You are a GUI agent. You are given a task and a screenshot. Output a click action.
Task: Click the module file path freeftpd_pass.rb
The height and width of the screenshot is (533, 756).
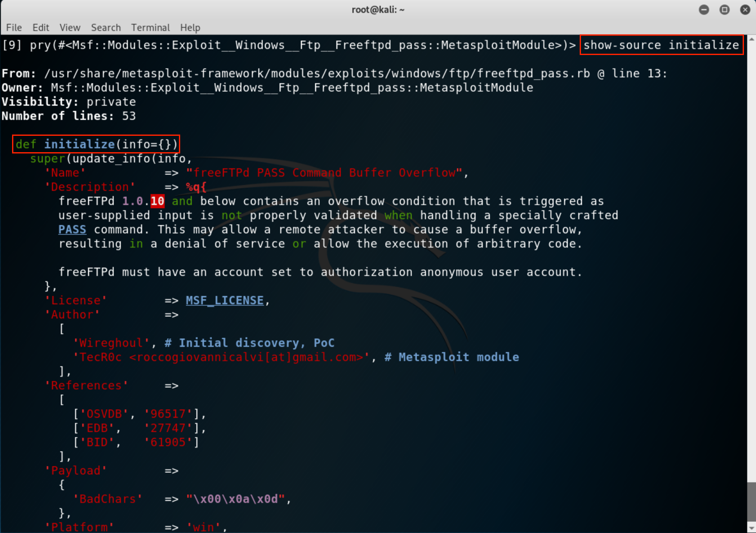(317, 73)
